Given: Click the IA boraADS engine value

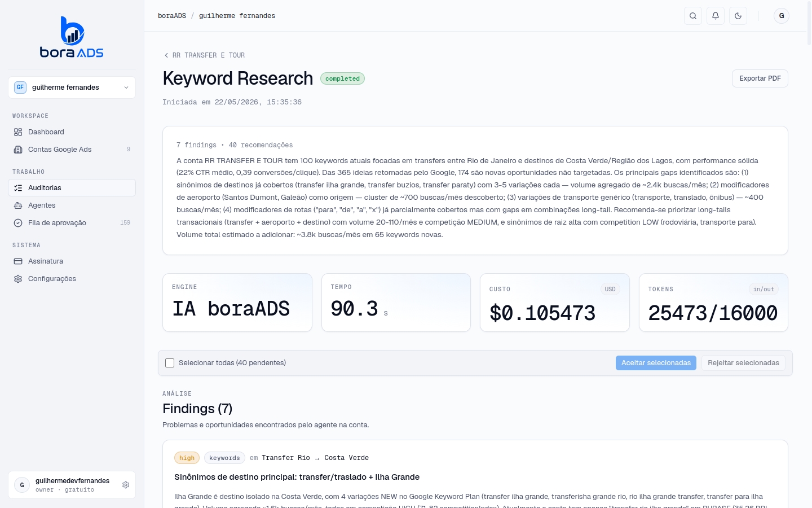Looking at the screenshot, I should 231,309.
